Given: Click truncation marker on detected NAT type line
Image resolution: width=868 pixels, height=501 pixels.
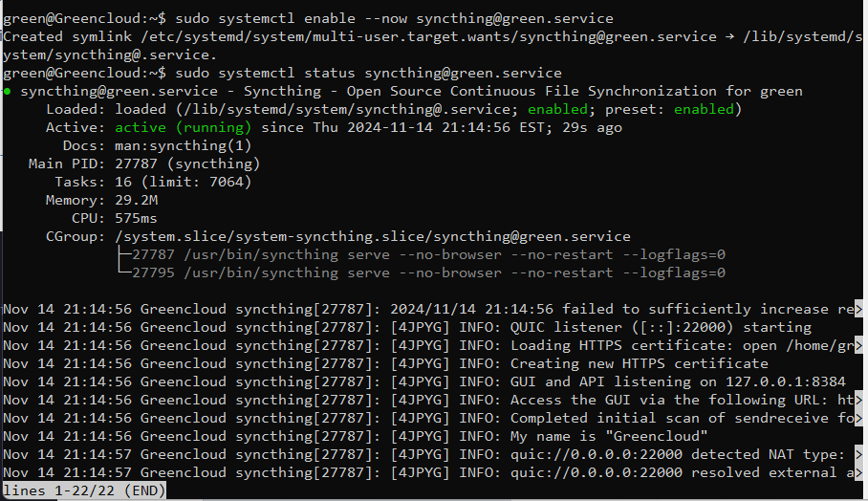Looking at the screenshot, I should (x=858, y=454).
